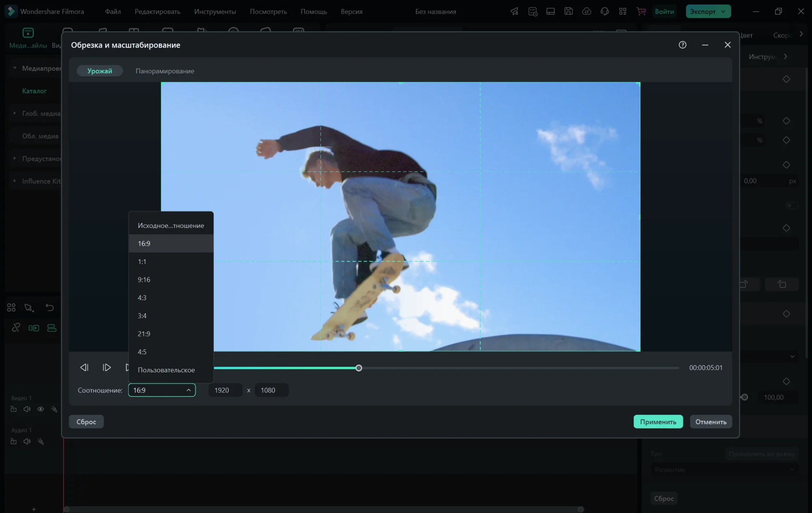Choose Пользовательское custom ratio
Image resolution: width=812 pixels, height=513 pixels.
(171, 370)
